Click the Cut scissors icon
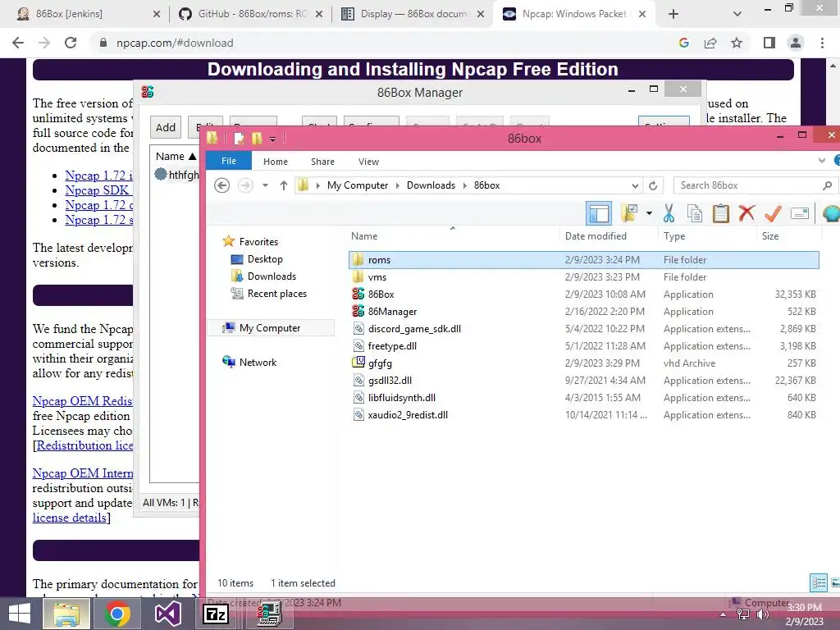Image resolution: width=840 pixels, height=630 pixels. 668,213
